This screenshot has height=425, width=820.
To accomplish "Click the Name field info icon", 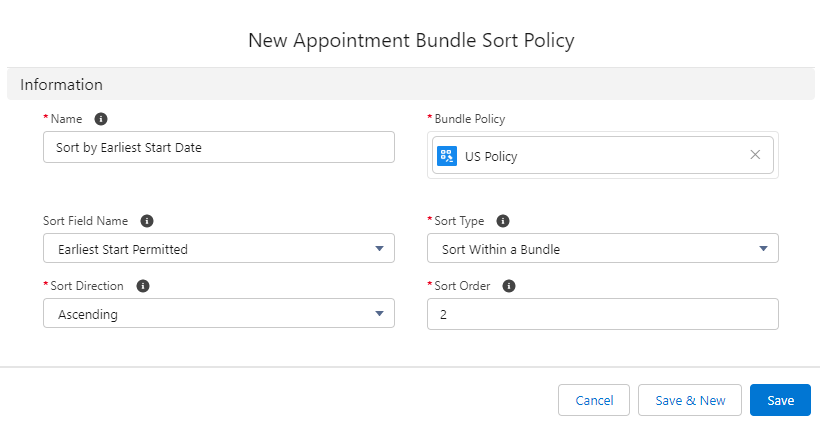I will [x=101, y=119].
